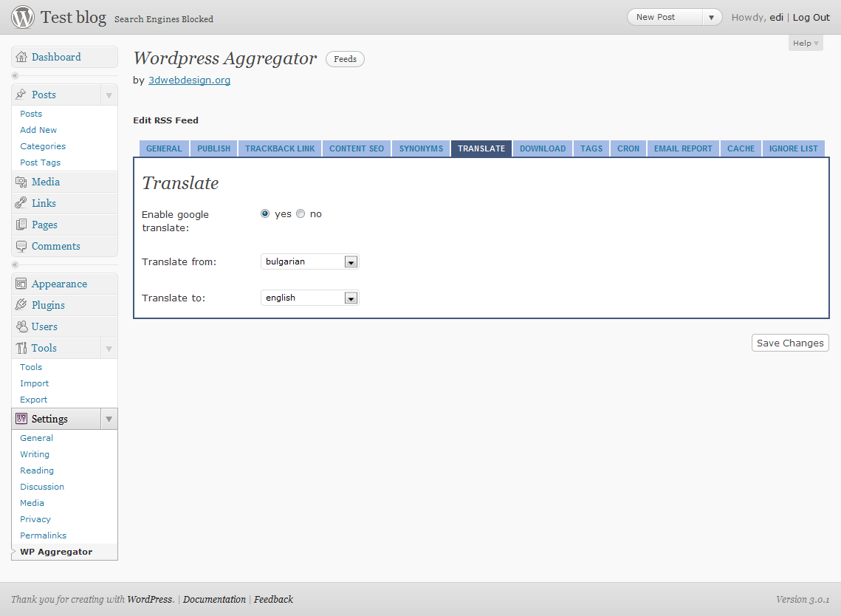
Task: Select the Translate tab
Action: pos(481,148)
